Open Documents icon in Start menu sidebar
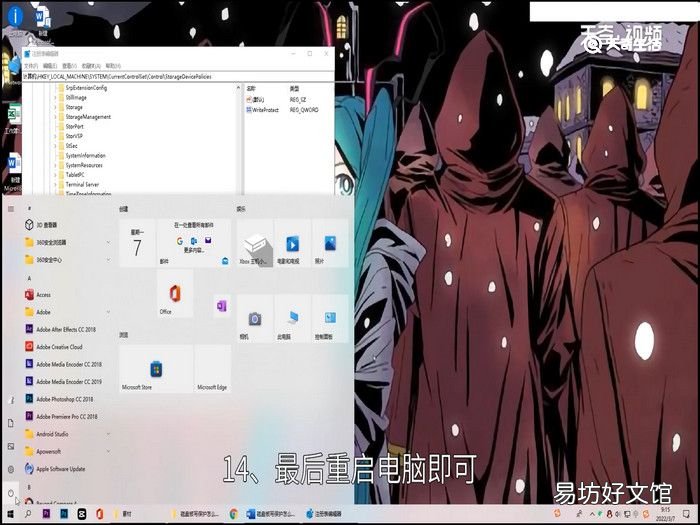 11,423
